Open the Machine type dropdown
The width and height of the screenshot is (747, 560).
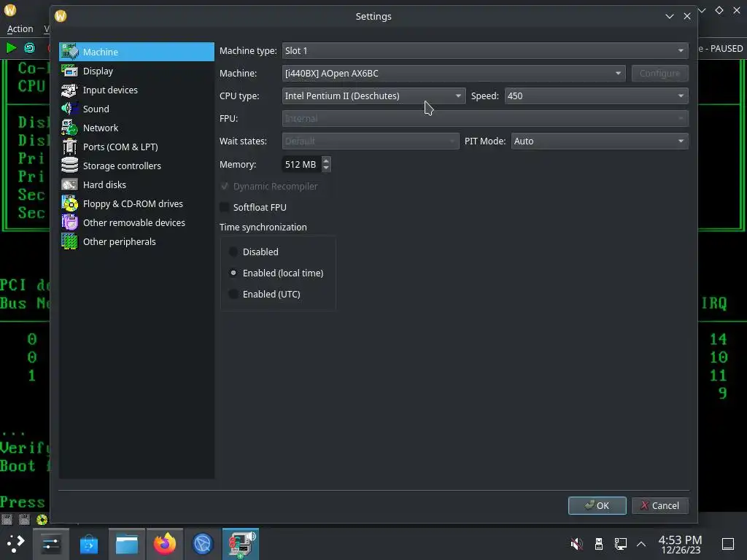click(485, 50)
